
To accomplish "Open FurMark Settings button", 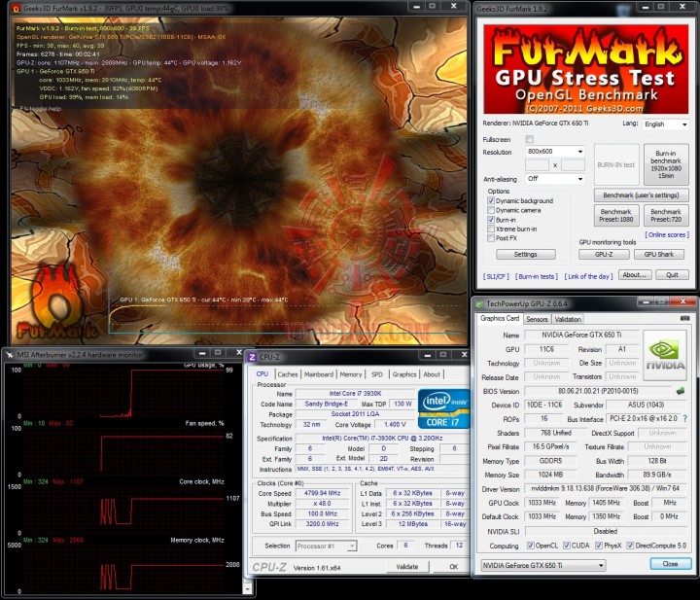I will 525,255.
